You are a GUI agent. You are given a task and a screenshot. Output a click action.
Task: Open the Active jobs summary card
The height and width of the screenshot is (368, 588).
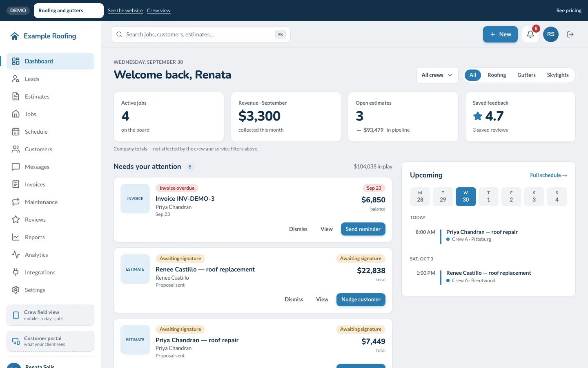pos(169,117)
